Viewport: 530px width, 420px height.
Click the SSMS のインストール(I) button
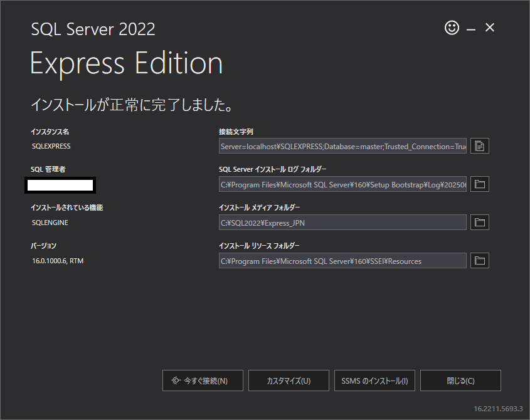click(374, 381)
